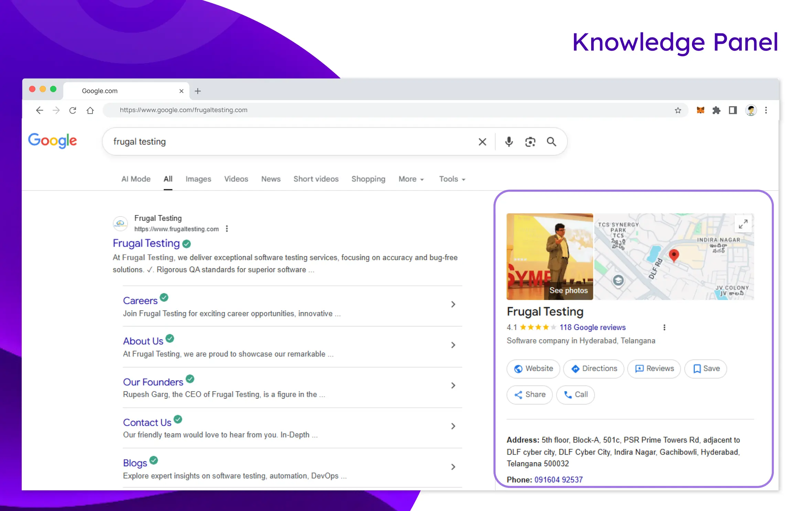Click the Reviews button
Viewport: 812px width, 511px height.
click(x=654, y=369)
